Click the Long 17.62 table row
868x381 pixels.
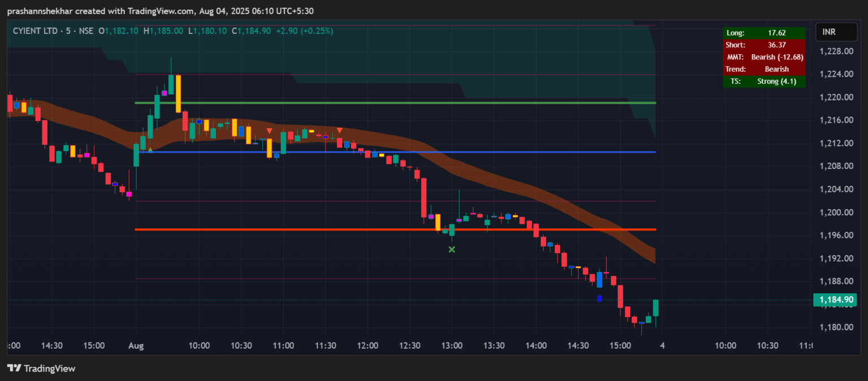[x=764, y=33]
